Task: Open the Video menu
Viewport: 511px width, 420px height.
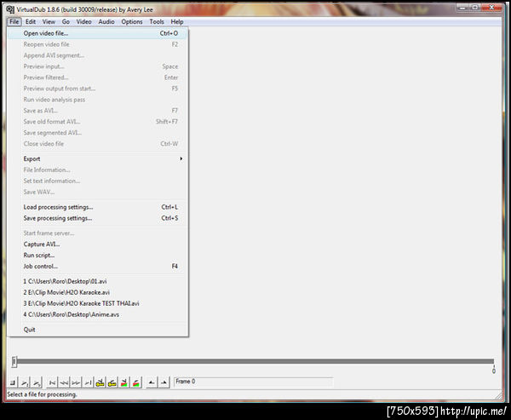Action: [x=83, y=22]
